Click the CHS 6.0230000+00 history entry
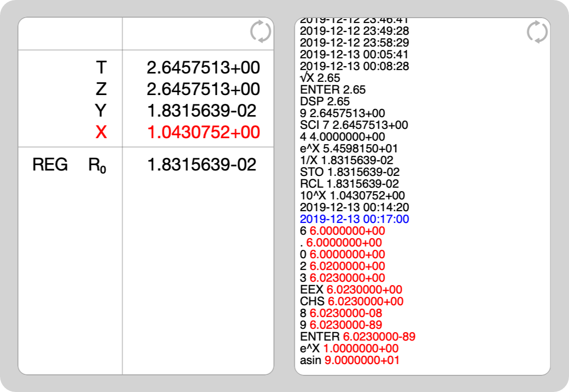Screen dimensions: 569x392 (352, 301)
